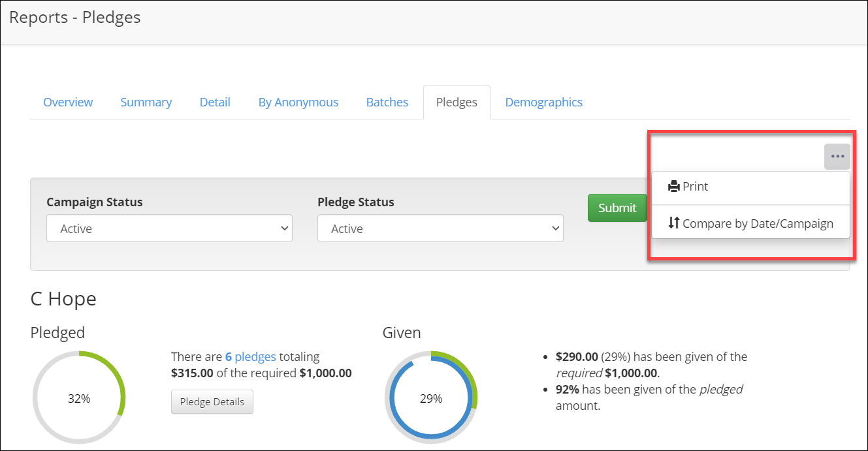The width and height of the screenshot is (868, 451).
Task: Expand the Pledge Status dropdown
Action: click(x=440, y=229)
